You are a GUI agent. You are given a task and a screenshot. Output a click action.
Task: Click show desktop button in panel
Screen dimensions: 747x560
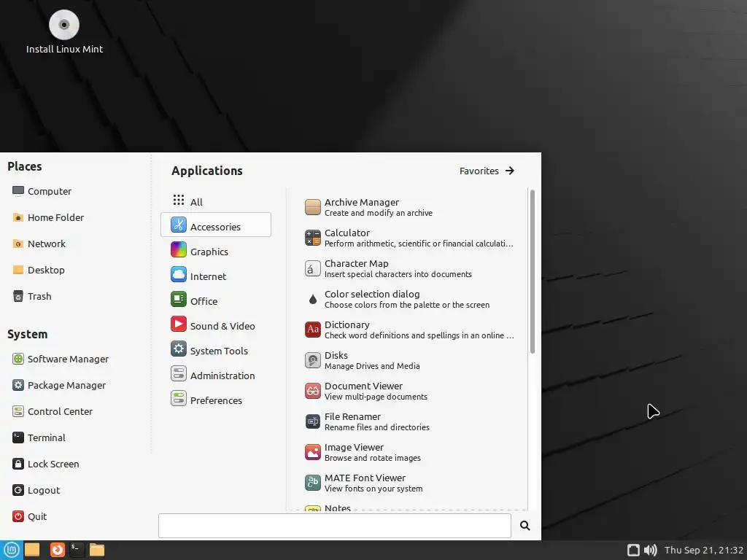[32, 550]
